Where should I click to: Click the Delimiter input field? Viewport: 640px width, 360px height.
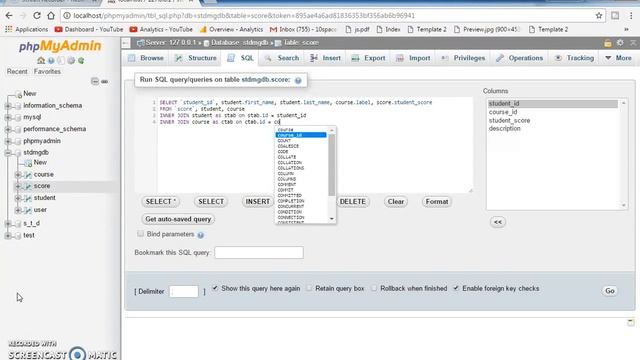coord(184,291)
